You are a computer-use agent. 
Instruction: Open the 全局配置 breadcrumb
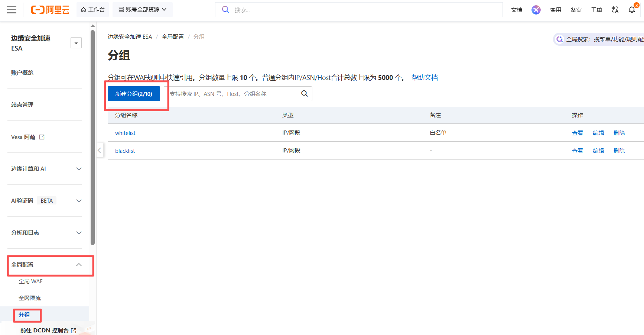click(x=173, y=37)
